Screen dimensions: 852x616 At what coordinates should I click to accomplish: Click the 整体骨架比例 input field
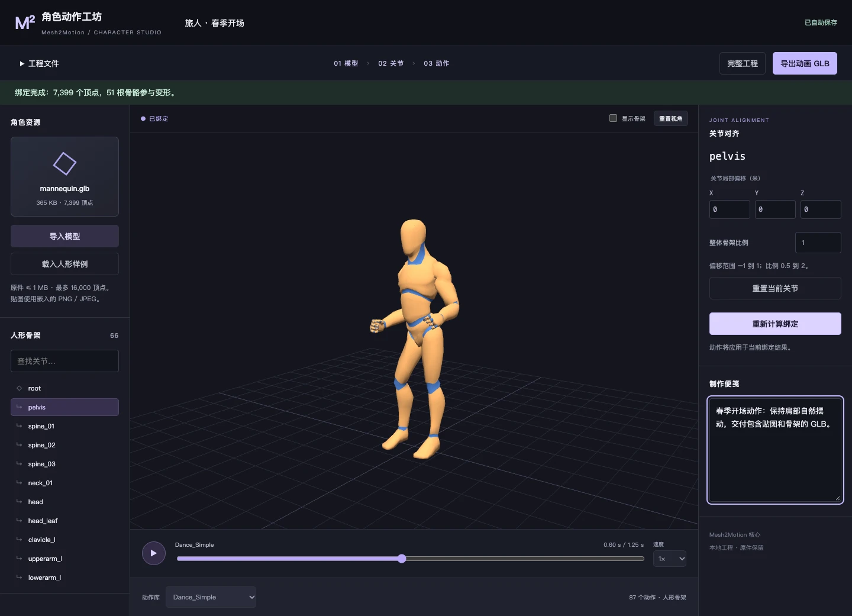(818, 243)
